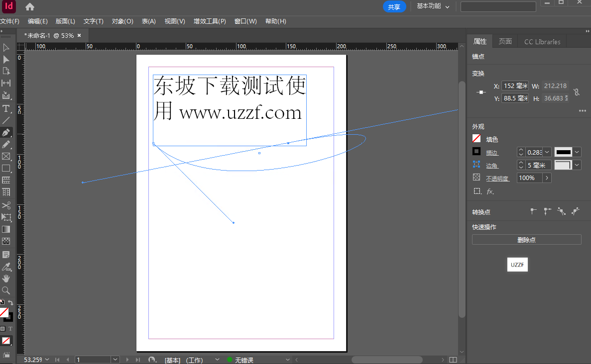Open the 编辑(E) menu
The height and width of the screenshot is (364, 591).
coord(38,21)
